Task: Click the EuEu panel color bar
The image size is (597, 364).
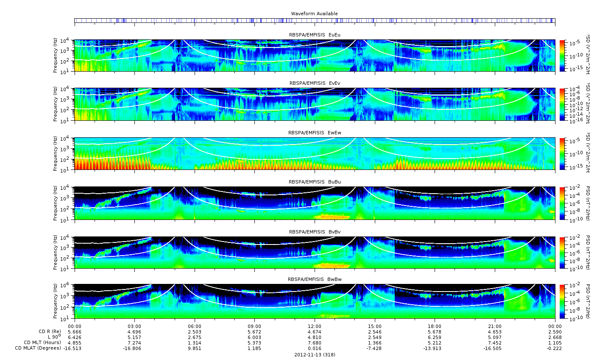Action: [x=562, y=56]
